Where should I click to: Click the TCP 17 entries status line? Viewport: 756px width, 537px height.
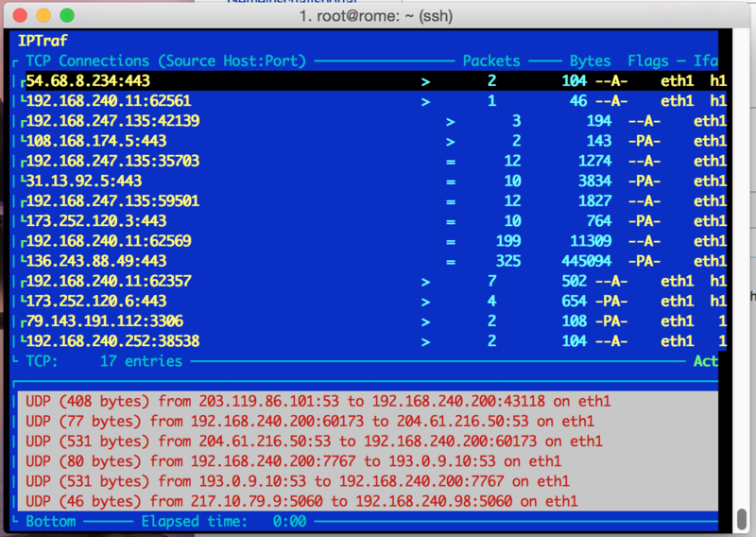pos(104,361)
